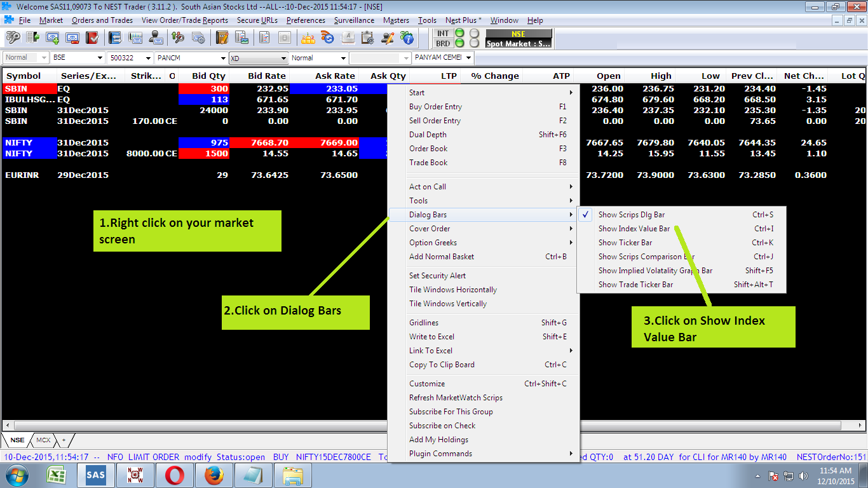Click the person-with-screen toolbar icon
This screenshot has height=488, width=868.
tap(156, 37)
